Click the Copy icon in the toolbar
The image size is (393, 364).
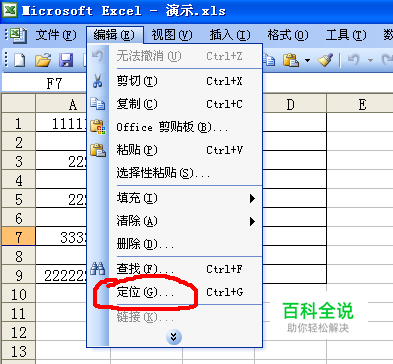269,60
